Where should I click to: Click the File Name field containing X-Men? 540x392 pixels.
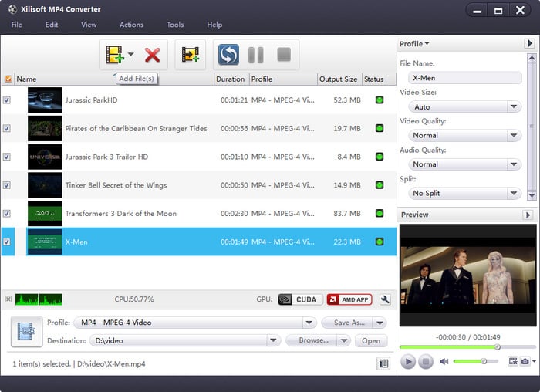coord(464,78)
